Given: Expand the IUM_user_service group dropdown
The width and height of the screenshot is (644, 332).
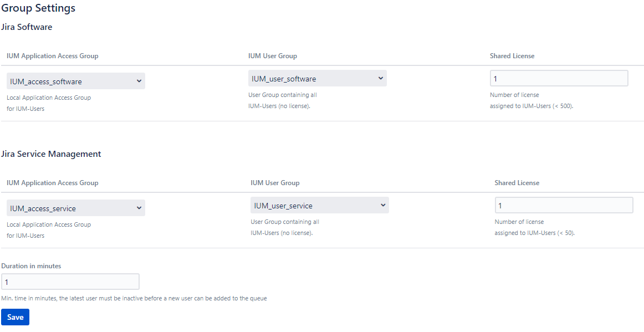Looking at the screenshot, I should pyautogui.click(x=320, y=205).
